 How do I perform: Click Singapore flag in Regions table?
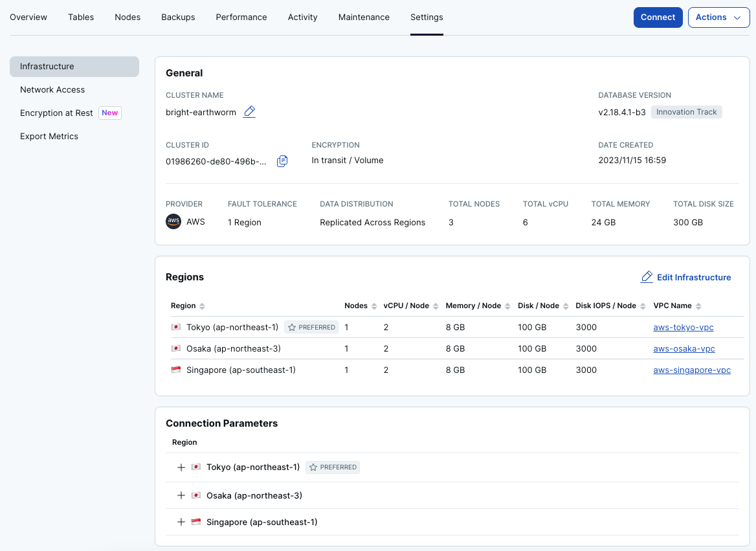coord(176,370)
